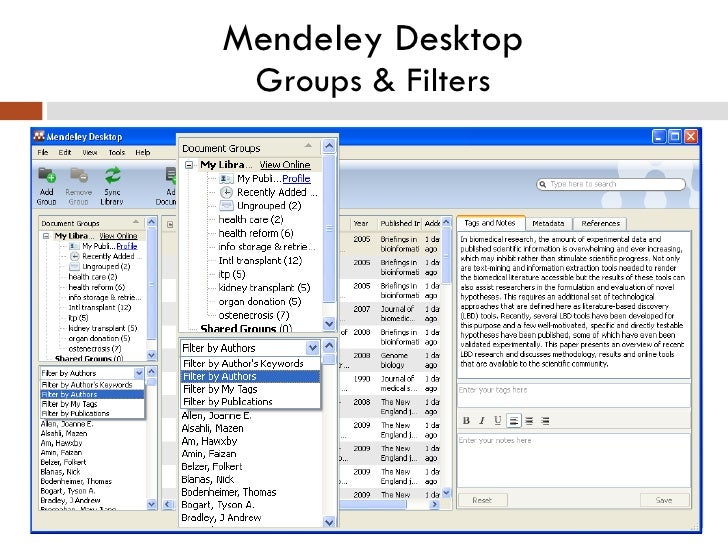The image size is (728, 546).
Task: Select kidney transplant (5) in enlarged callout
Action: (264, 288)
